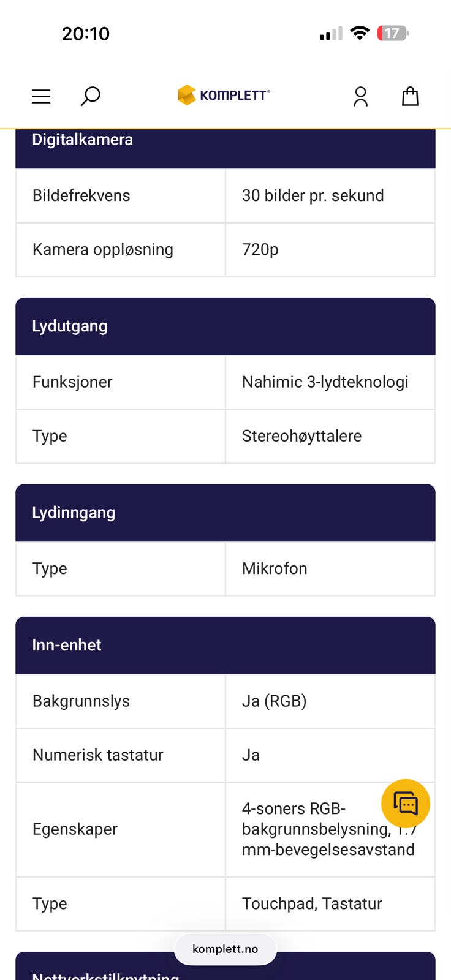Screen dimensions: 451x980
Task: Select the Bakgrunnslys row label
Action: 81,701
